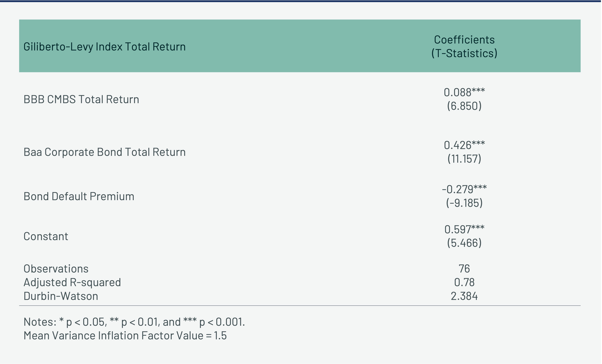Click the (11.157) t-statistic value

464,159
